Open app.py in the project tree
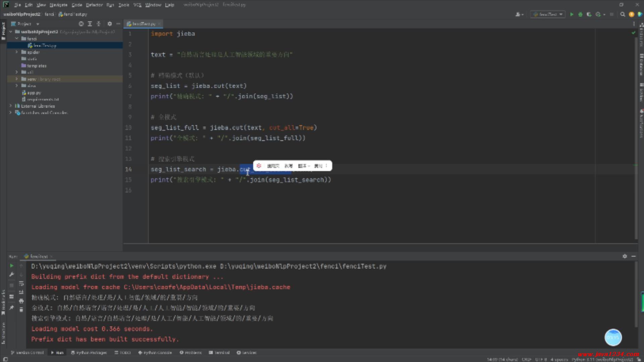 point(34,93)
